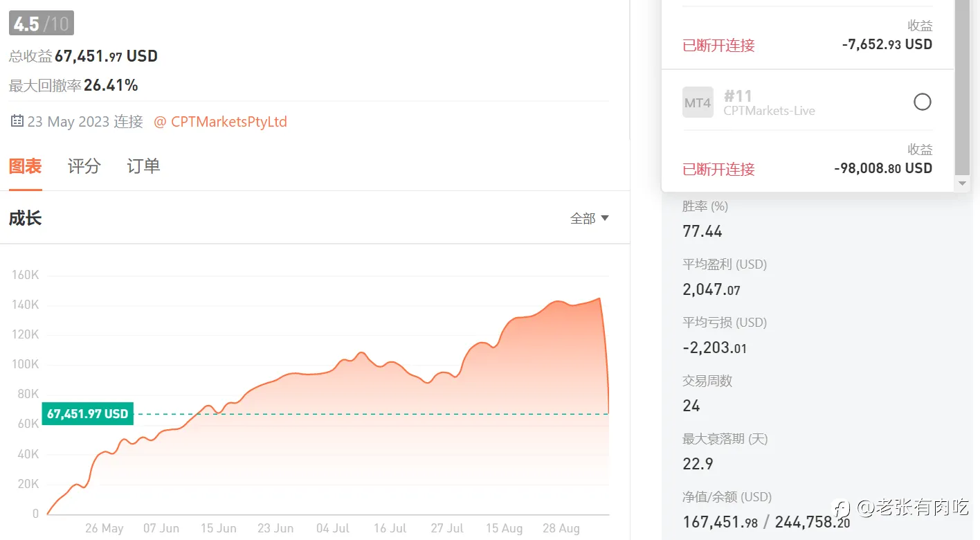Click the 100K y-axis label
The image size is (980, 540).
pyautogui.click(x=26, y=364)
